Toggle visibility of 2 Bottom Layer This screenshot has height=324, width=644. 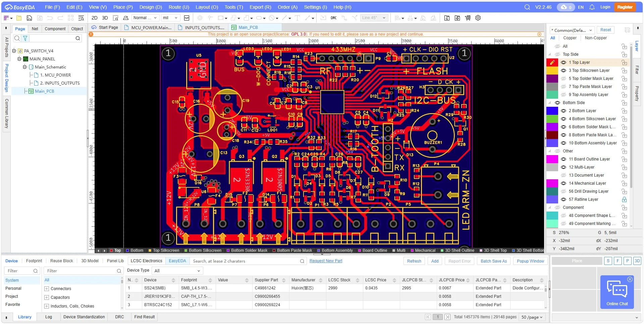point(563,111)
